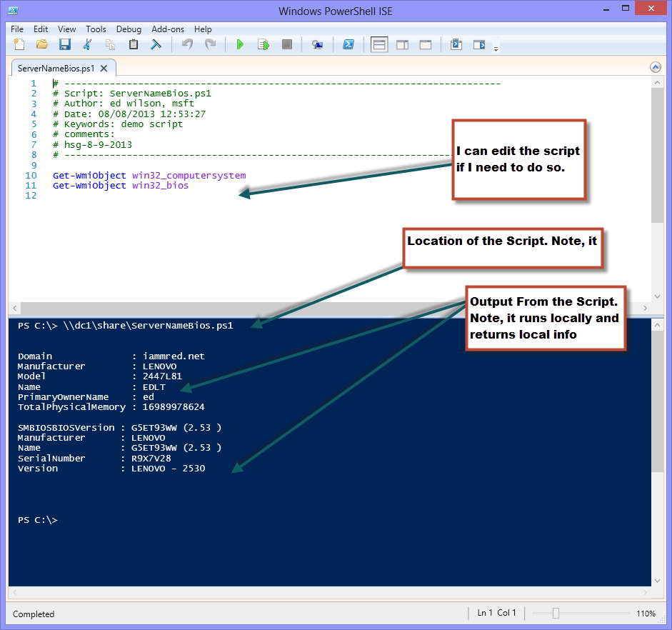This screenshot has width=672, height=630.
Task: Click the SerialNumber value R9X7V28
Action: point(151,458)
